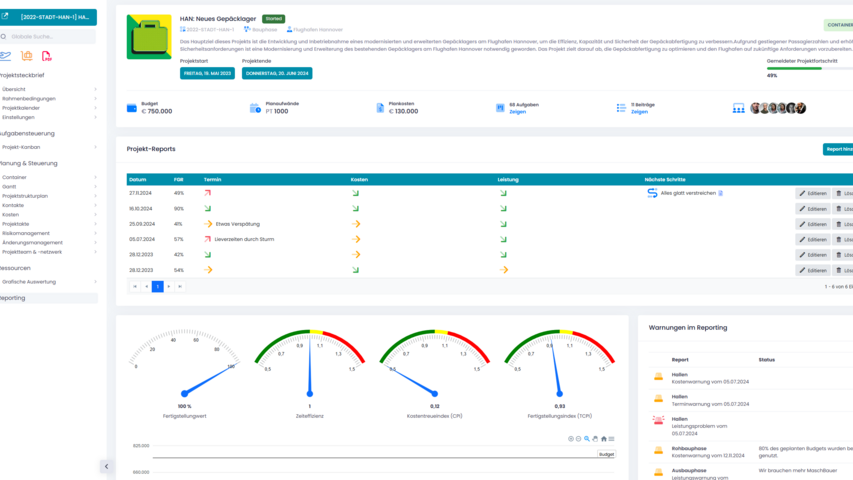
Task: Click the airplane icon in the sidebar
Action: (6, 56)
